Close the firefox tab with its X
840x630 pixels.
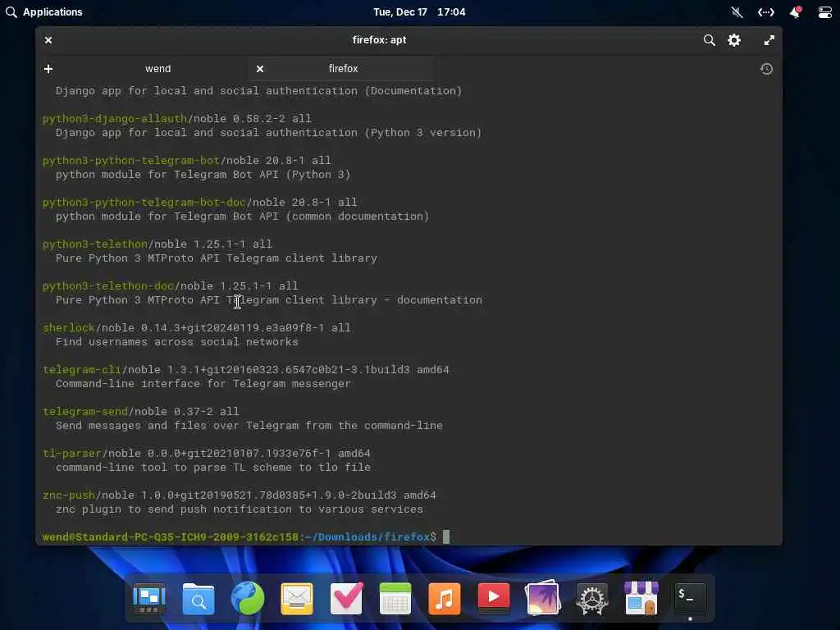tap(260, 69)
